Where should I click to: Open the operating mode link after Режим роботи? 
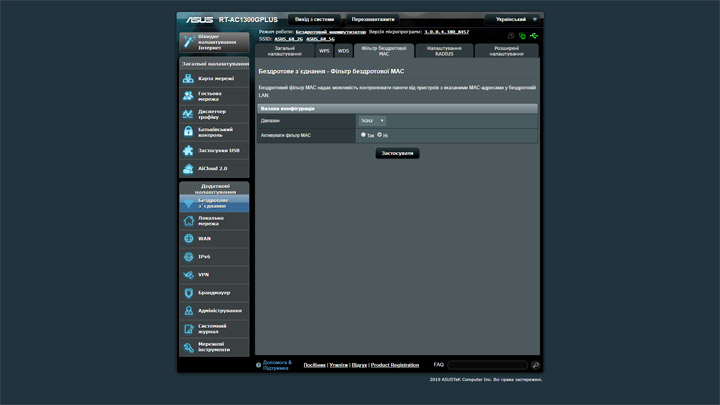point(331,32)
